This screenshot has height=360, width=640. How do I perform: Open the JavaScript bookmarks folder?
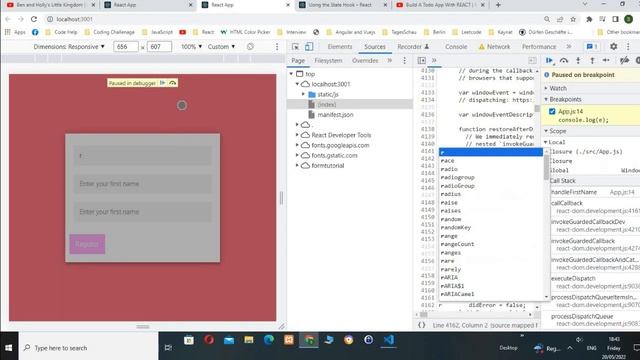pyautogui.click(x=157, y=32)
